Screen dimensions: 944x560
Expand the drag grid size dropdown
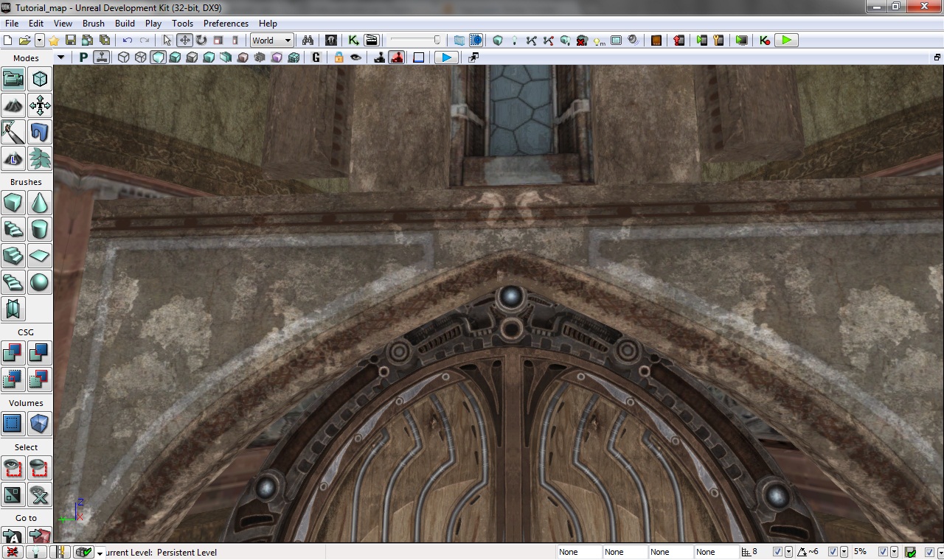click(788, 552)
